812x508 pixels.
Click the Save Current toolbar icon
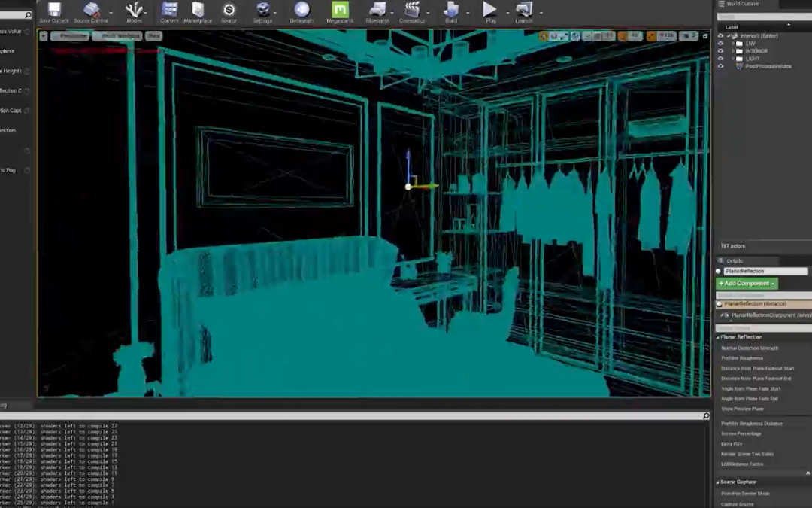[54, 10]
